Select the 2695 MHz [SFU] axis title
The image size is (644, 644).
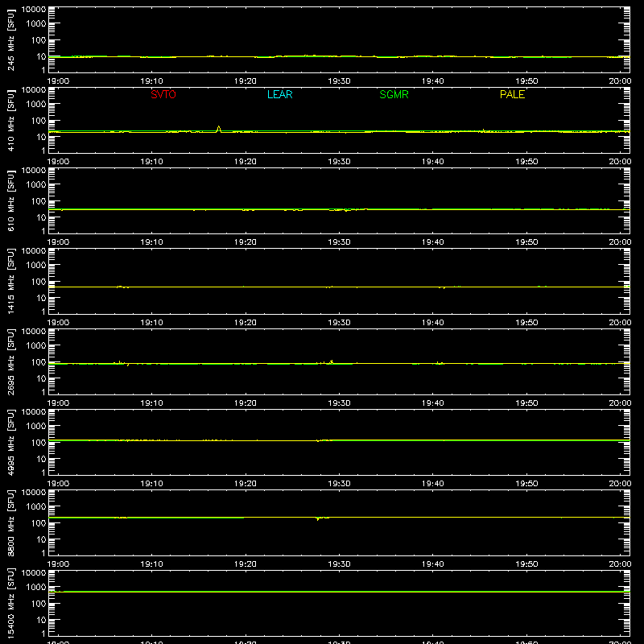(x=10, y=361)
